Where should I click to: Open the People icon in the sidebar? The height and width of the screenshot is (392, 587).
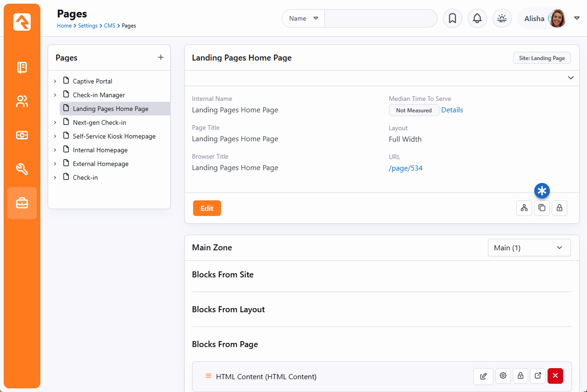tap(22, 101)
